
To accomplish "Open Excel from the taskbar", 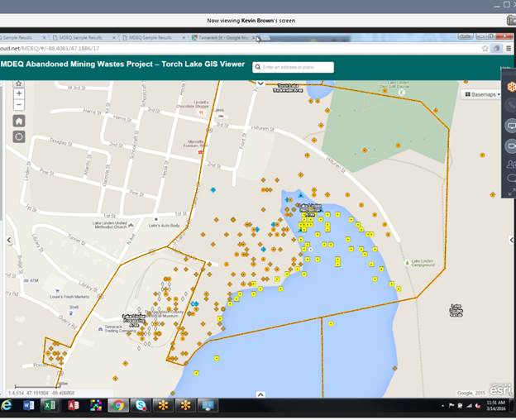I will coord(50,405).
